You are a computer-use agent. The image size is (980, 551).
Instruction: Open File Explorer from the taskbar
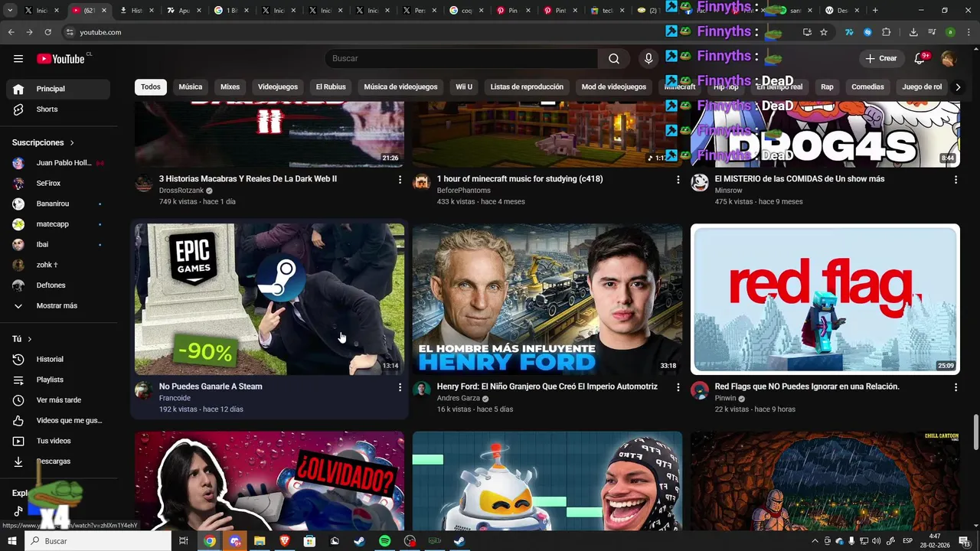click(260, 541)
